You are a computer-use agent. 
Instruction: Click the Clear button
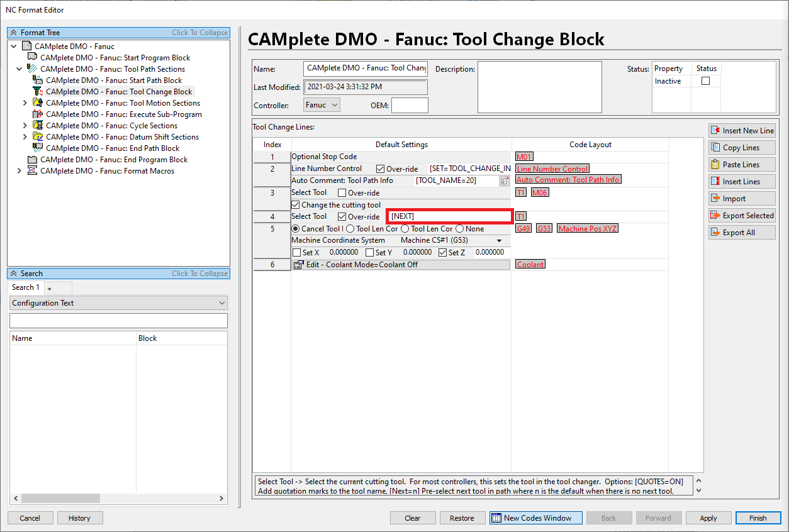click(412, 518)
